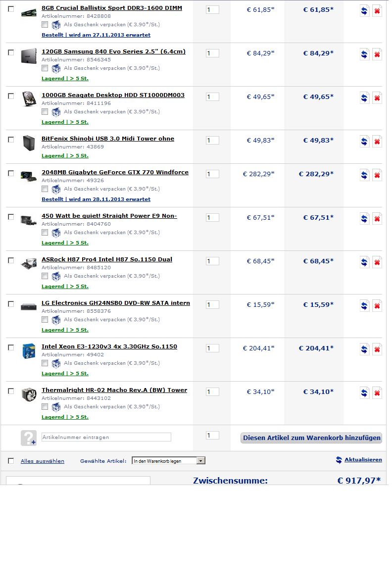This screenshot has width=392, height=588.
Task: Click the Artikelnummer eintragen input field
Action: [106, 437]
